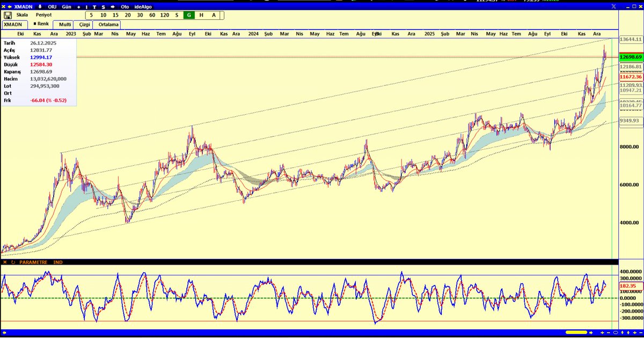The width and height of the screenshot is (644, 338).
Task: Click IND in the indicator header
Action: tap(58, 262)
